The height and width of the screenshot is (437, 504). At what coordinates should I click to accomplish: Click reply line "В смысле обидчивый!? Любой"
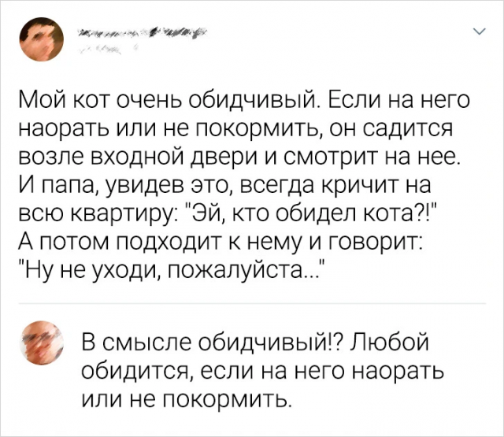[254, 343]
